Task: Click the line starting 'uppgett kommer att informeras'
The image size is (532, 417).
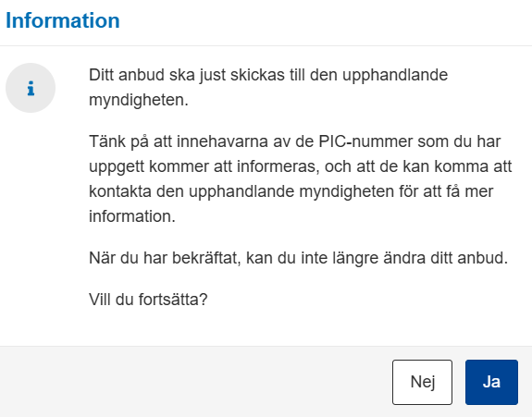Action: pos(301,166)
